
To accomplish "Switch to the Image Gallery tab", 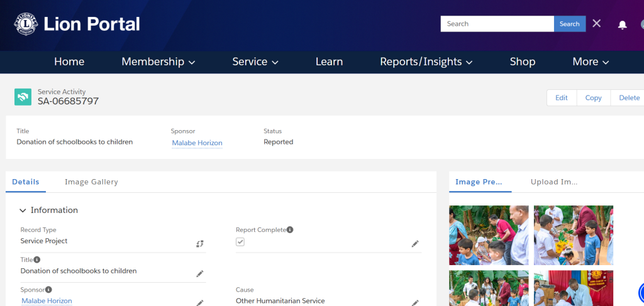I will 91,182.
